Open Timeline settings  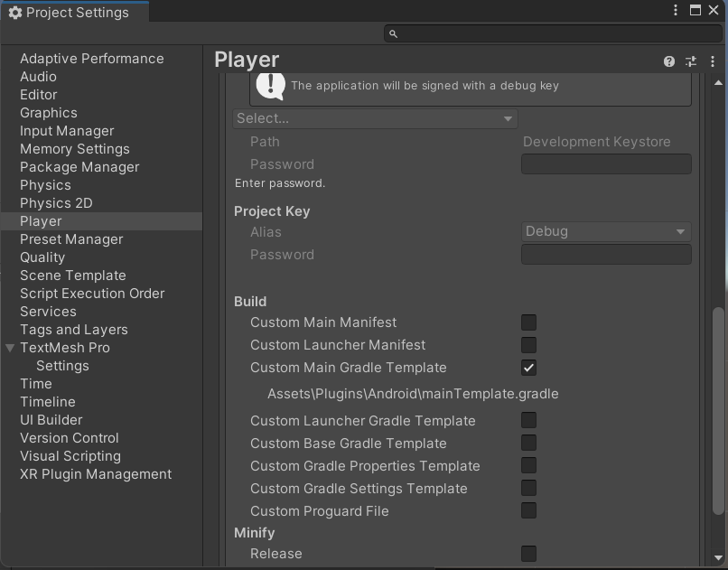pyautogui.click(x=47, y=402)
